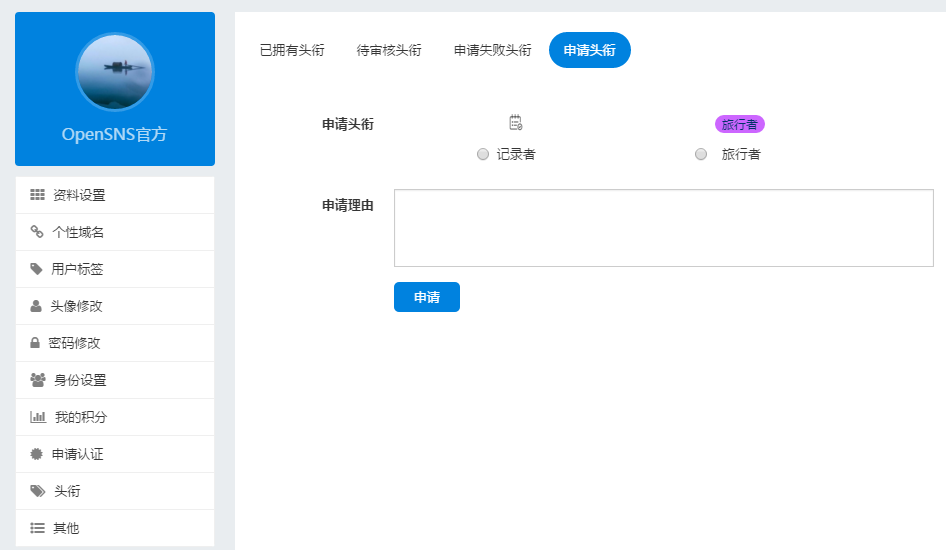Open 资料设置 in the sidebar
This screenshot has width=946, height=550.
tap(115, 195)
